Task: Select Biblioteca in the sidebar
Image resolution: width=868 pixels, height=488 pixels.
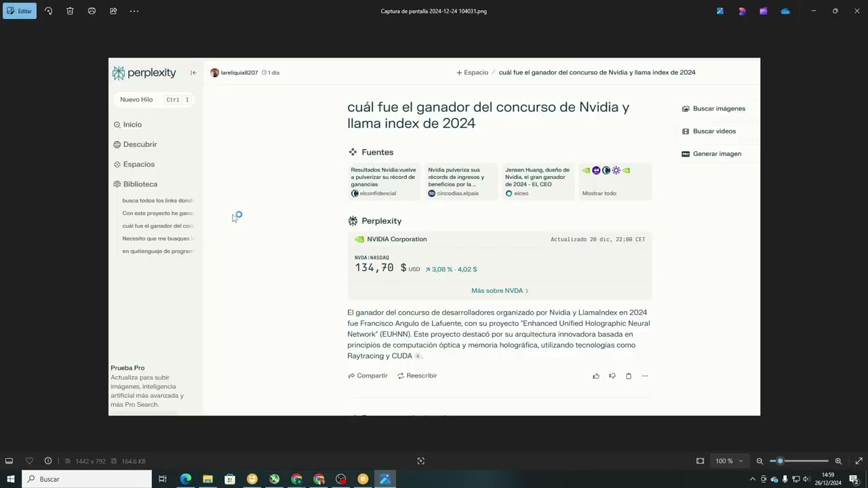Action: click(x=135, y=184)
